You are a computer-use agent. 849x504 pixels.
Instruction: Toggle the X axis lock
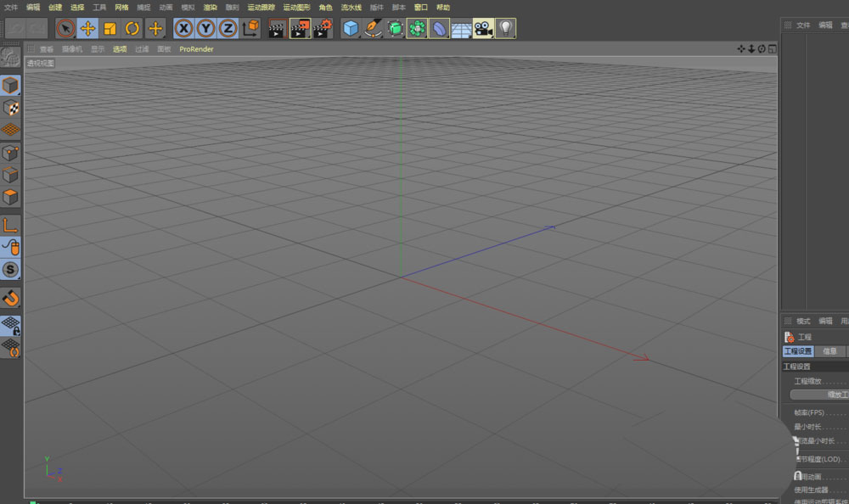click(x=183, y=29)
